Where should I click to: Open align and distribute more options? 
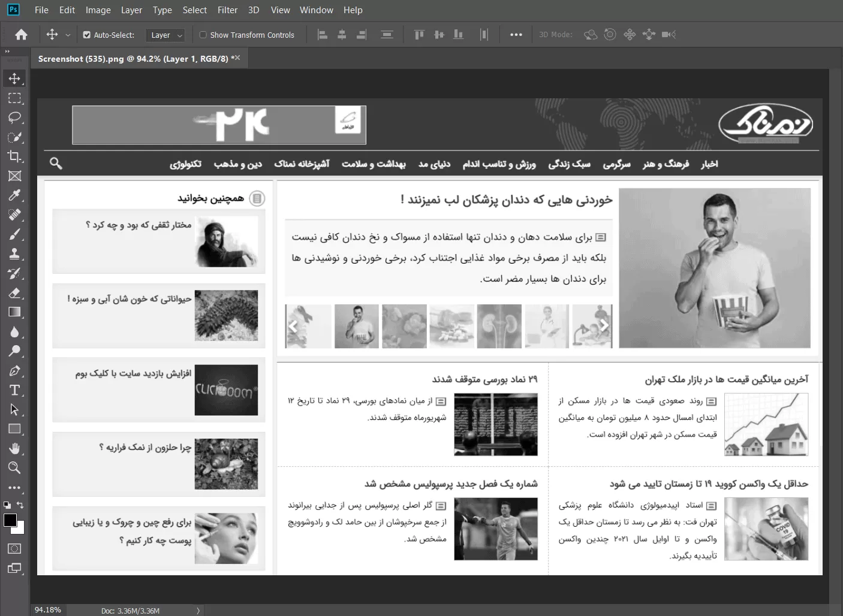[516, 35]
